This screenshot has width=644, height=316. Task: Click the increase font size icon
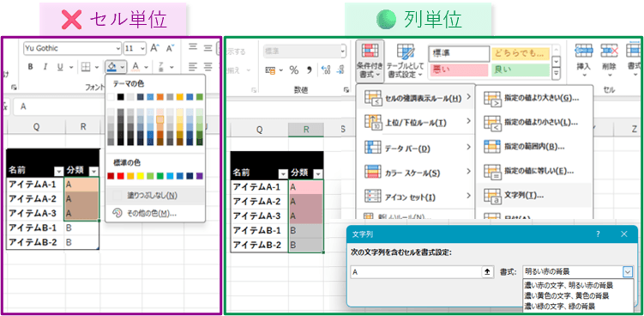pyautogui.click(x=155, y=48)
